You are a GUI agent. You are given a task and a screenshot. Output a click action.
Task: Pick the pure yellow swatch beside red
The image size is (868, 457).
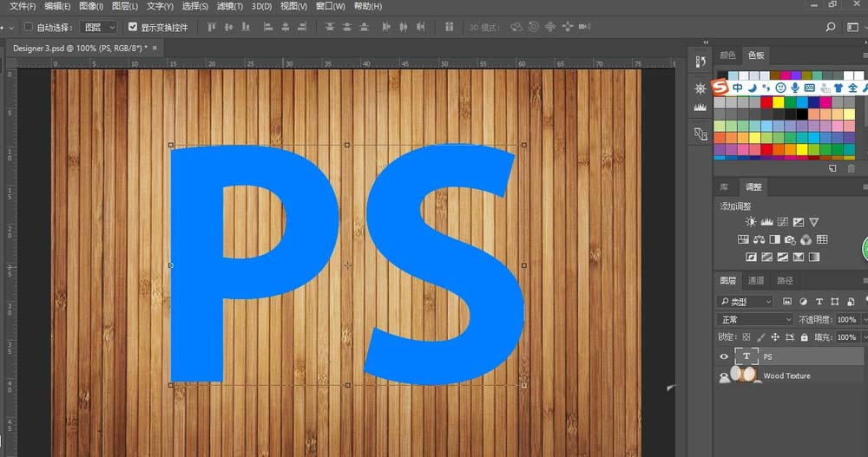coord(779,102)
